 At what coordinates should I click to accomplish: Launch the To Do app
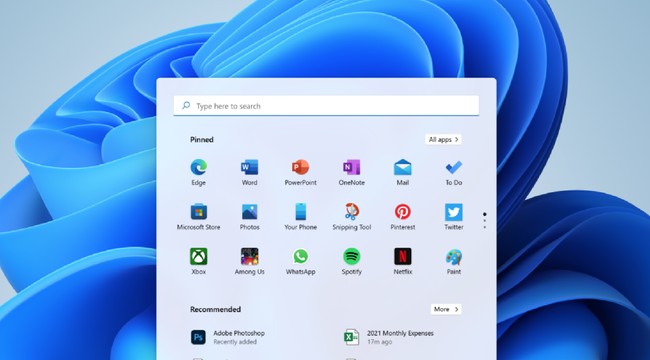pyautogui.click(x=454, y=168)
